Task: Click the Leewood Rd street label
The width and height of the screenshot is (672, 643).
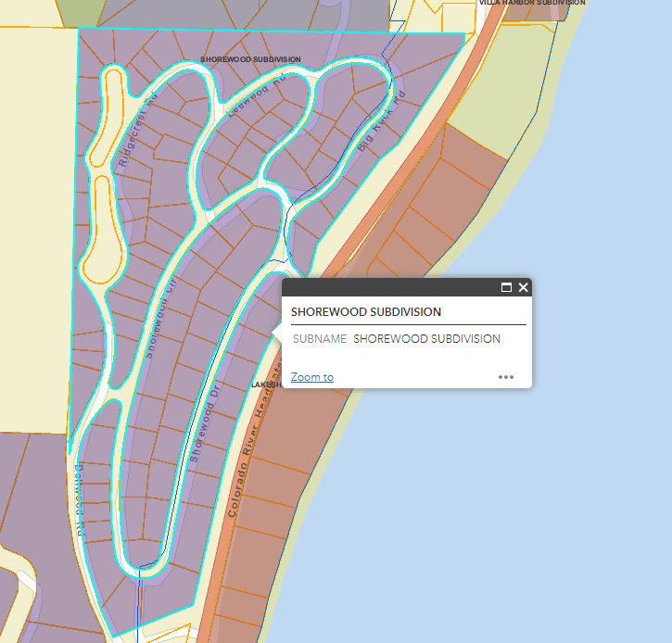Action: click(256, 97)
